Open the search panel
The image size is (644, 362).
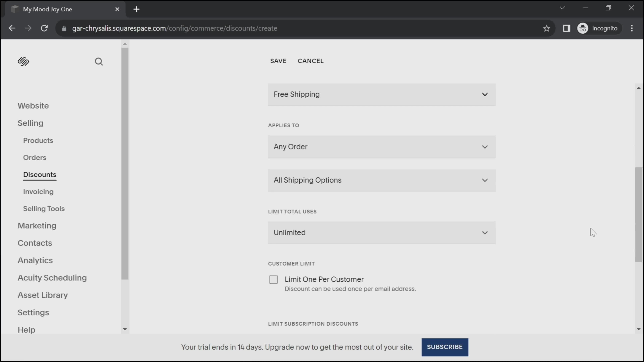pos(99,62)
